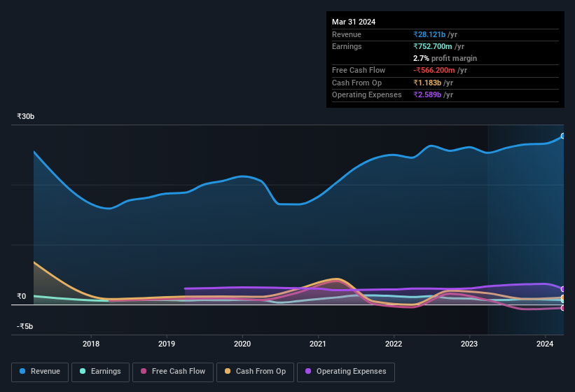
Task: Click the Revenue line's end point marker
Action: pos(562,136)
